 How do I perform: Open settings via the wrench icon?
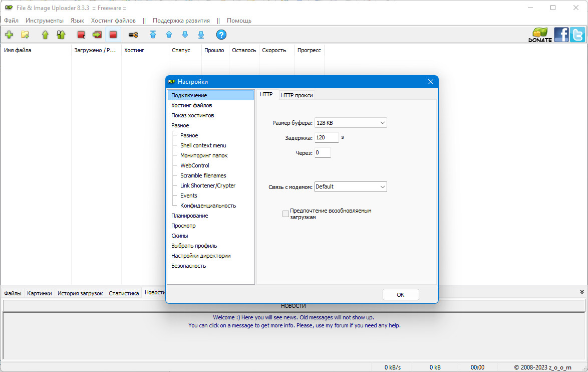[133, 35]
